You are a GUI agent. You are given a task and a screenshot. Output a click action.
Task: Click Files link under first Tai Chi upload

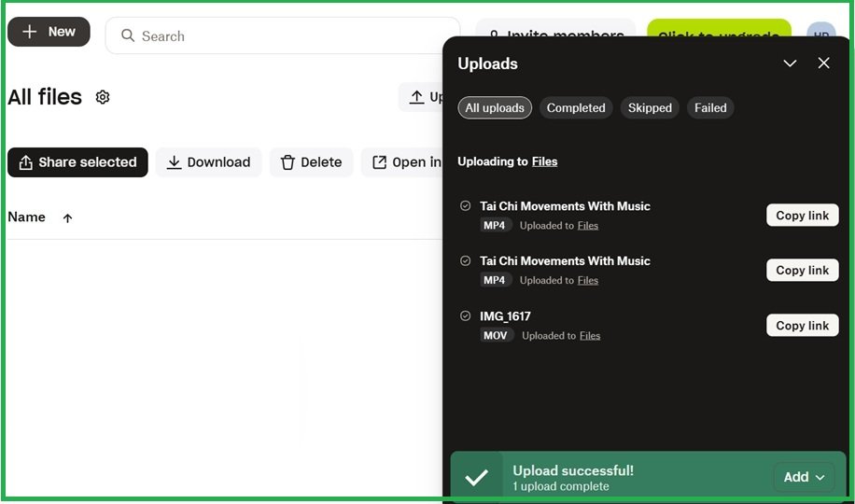pyautogui.click(x=588, y=225)
